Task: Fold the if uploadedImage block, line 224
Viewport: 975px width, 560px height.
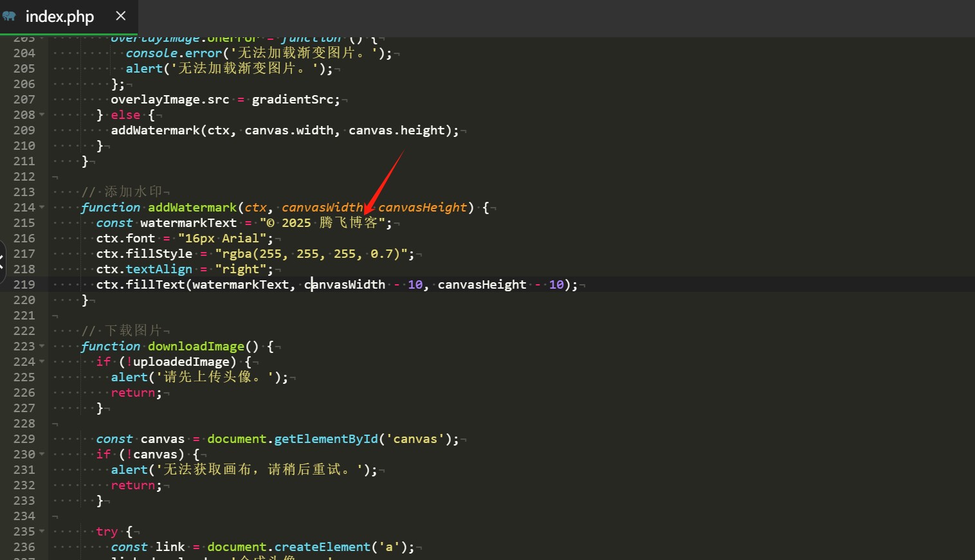Action: tap(42, 362)
